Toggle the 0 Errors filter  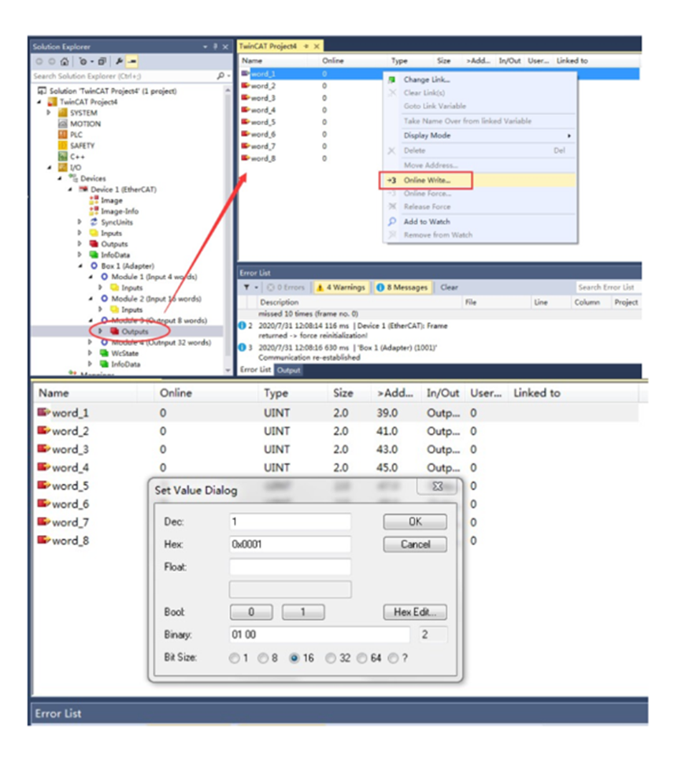click(286, 288)
